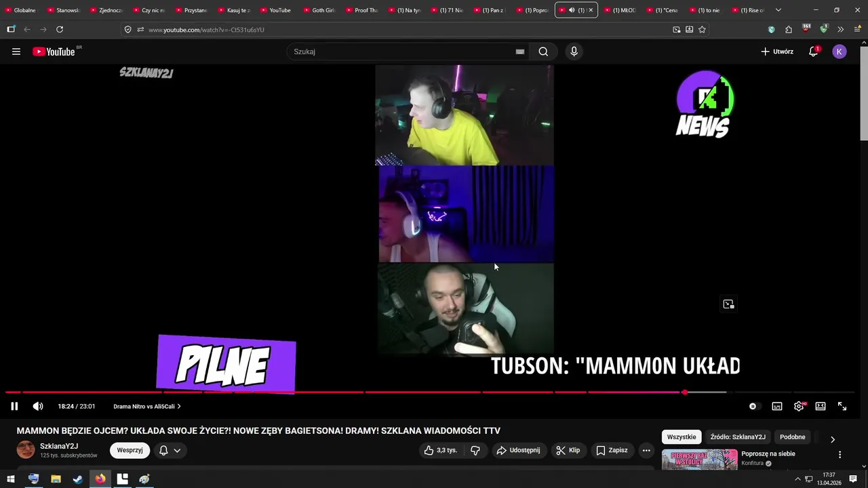The width and height of the screenshot is (868, 488).
Task: Mute the active tab's audio icon
Action: coord(572,10)
